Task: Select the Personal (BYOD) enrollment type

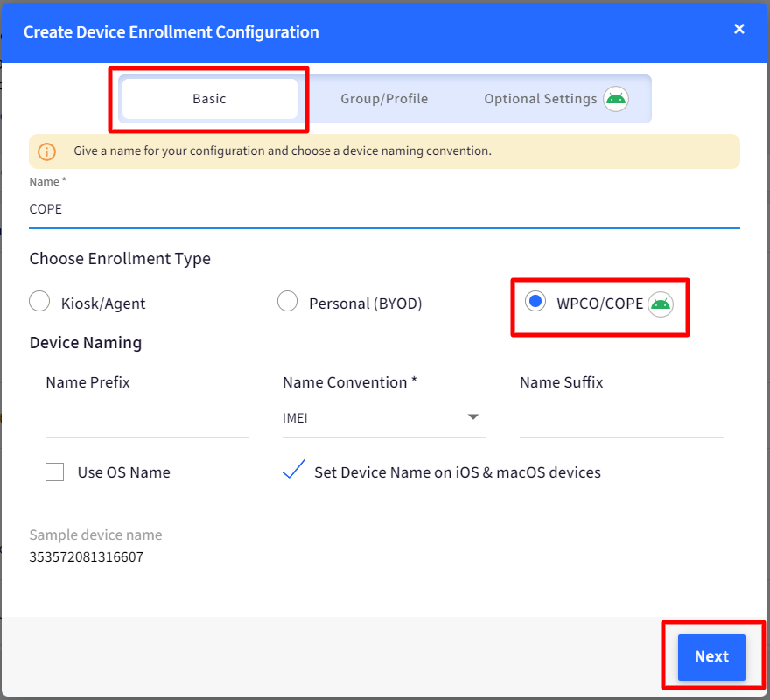Action: [x=287, y=301]
